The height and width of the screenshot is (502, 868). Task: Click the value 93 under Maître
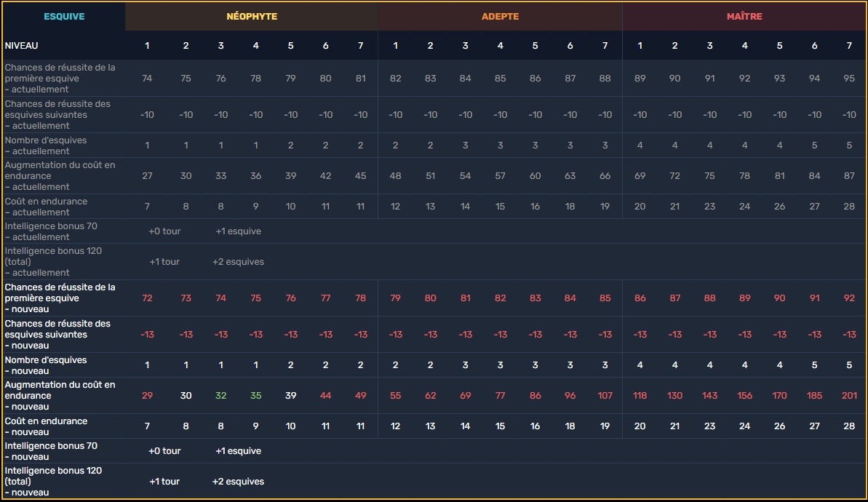pos(779,79)
